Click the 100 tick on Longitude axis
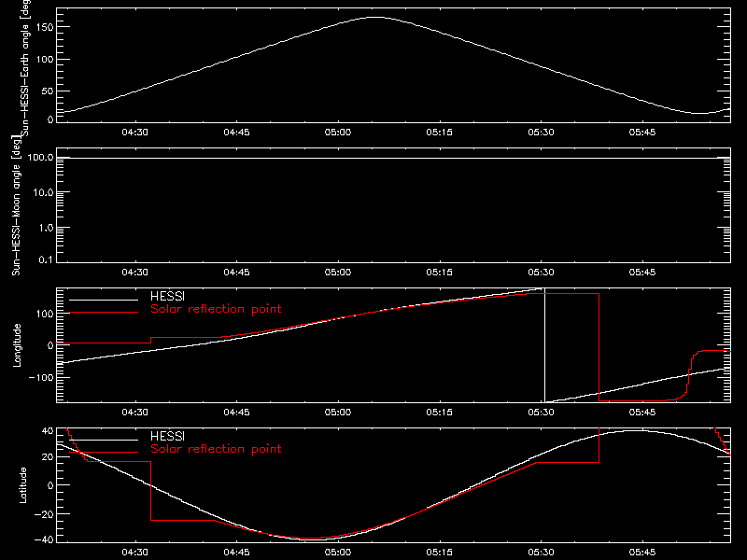 click(x=44, y=314)
